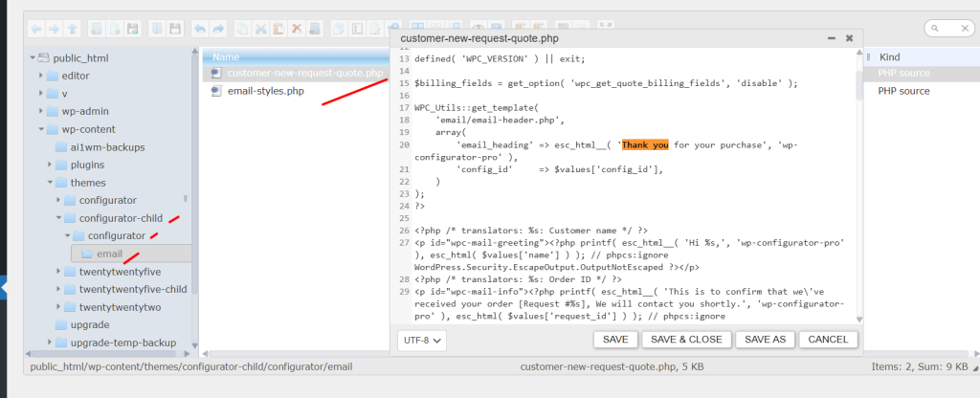This screenshot has width=980, height=398.
Task: Expand the plugins folder arrow
Action: 50,165
